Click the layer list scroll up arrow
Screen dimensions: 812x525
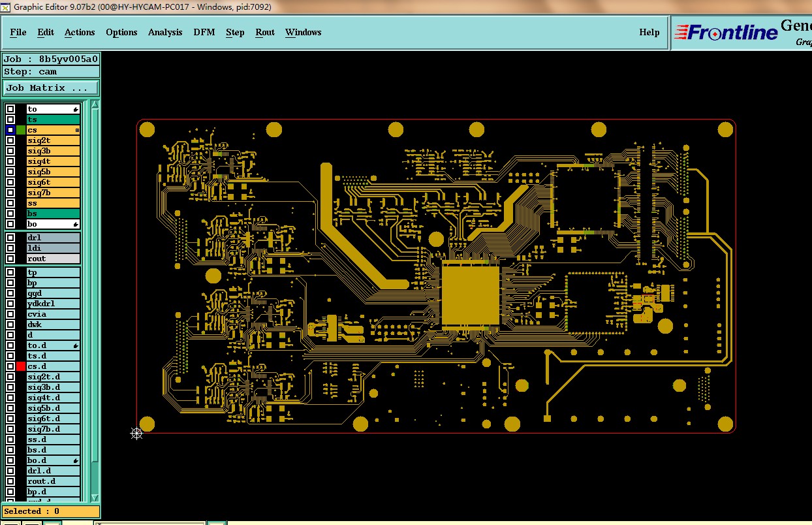95,105
